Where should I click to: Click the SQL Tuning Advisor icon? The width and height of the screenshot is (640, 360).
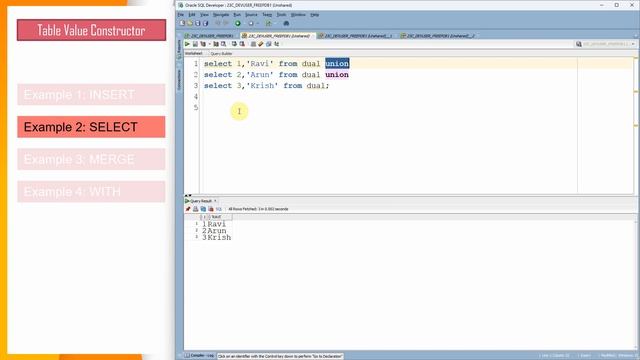[223, 44]
